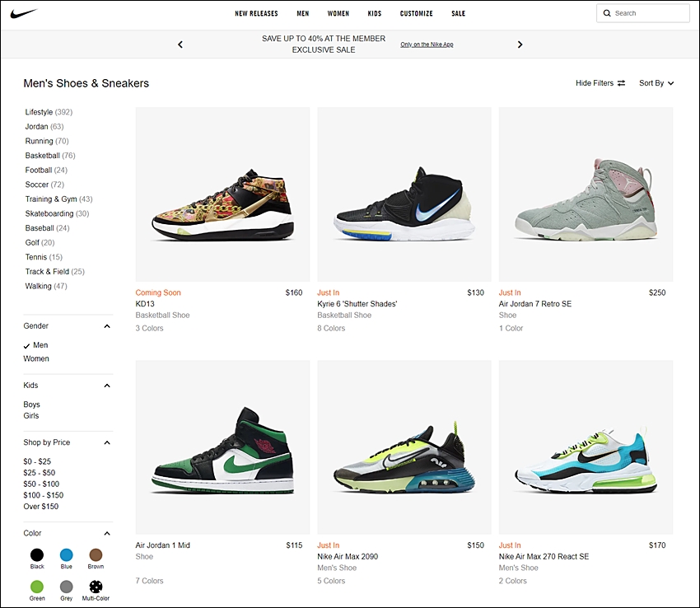Select the Multi-Color swatch
The width and height of the screenshot is (700, 608).
[96, 587]
